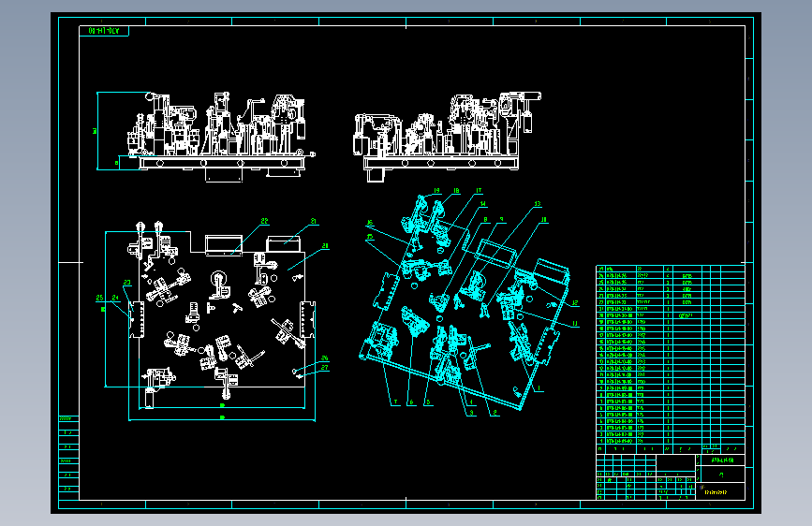Click the parts list table header row
The height and width of the screenshot is (526, 812).
point(671,449)
